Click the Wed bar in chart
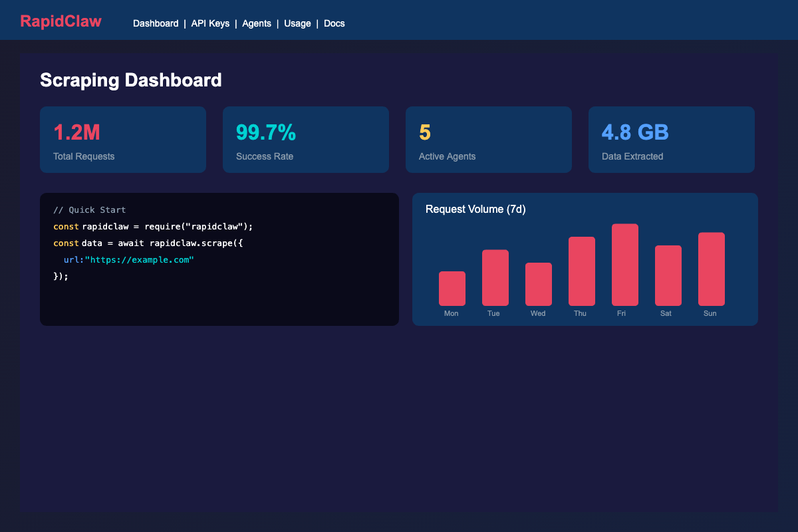The height and width of the screenshot is (532, 798). [x=539, y=284]
